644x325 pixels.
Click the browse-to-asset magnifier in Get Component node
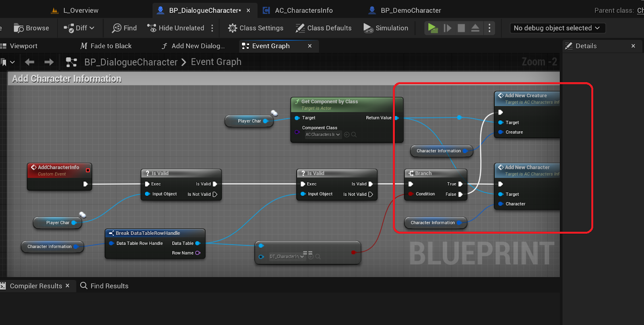click(x=354, y=135)
